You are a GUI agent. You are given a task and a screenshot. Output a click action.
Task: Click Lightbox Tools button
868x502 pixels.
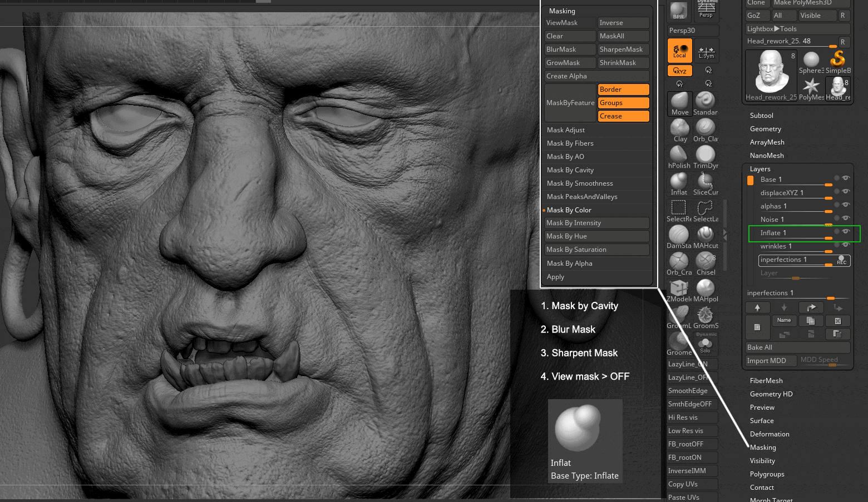[798, 29]
